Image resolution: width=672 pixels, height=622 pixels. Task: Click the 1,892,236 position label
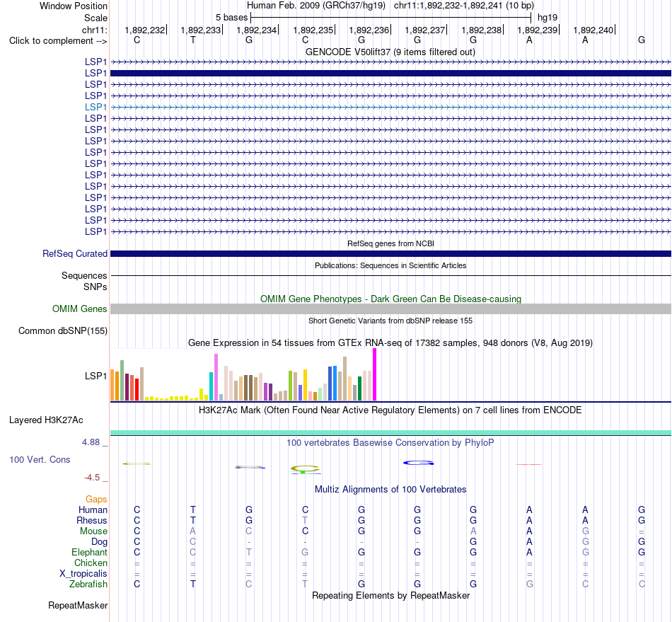[369, 30]
